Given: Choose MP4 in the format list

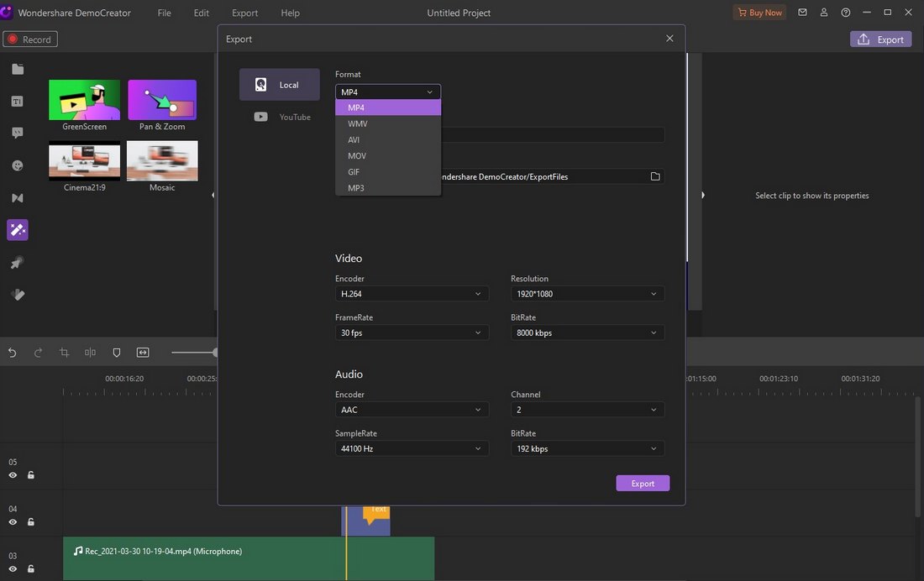Looking at the screenshot, I should [388, 107].
